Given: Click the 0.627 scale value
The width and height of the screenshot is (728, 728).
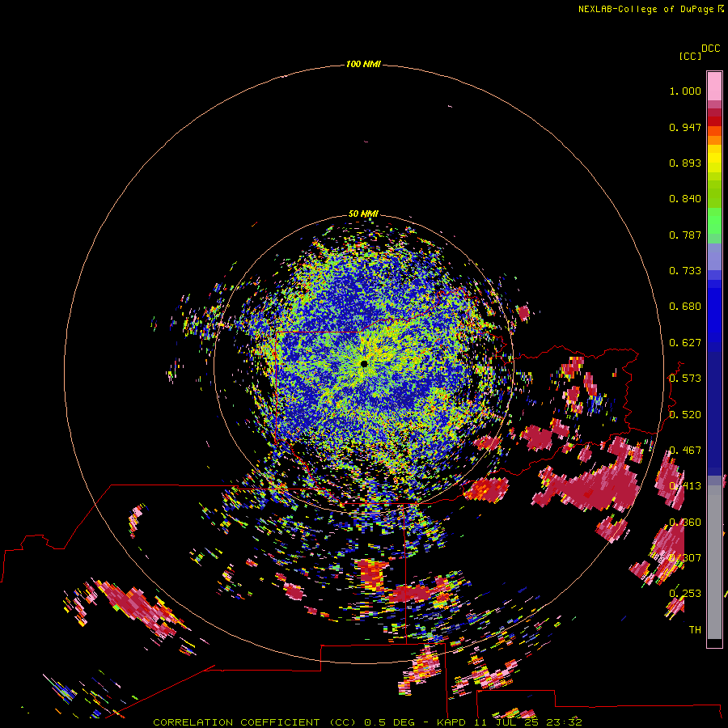Looking at the screenshot, I should pyautogui.click(x=685, y=343).
